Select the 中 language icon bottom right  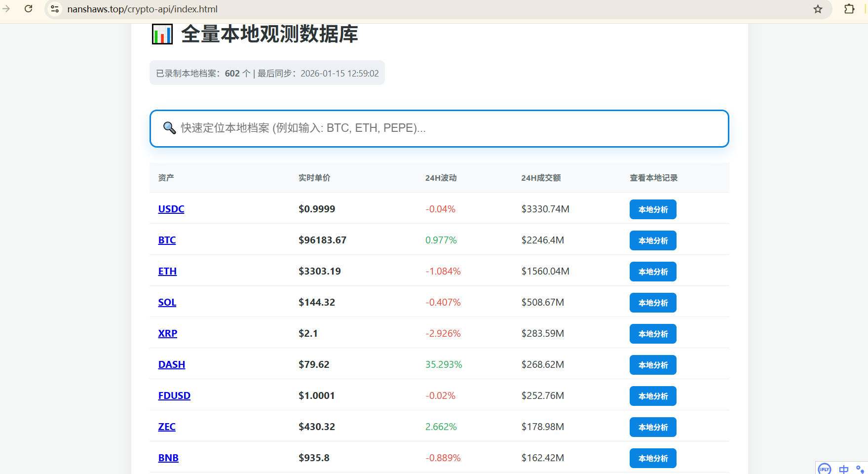point(843,469)
